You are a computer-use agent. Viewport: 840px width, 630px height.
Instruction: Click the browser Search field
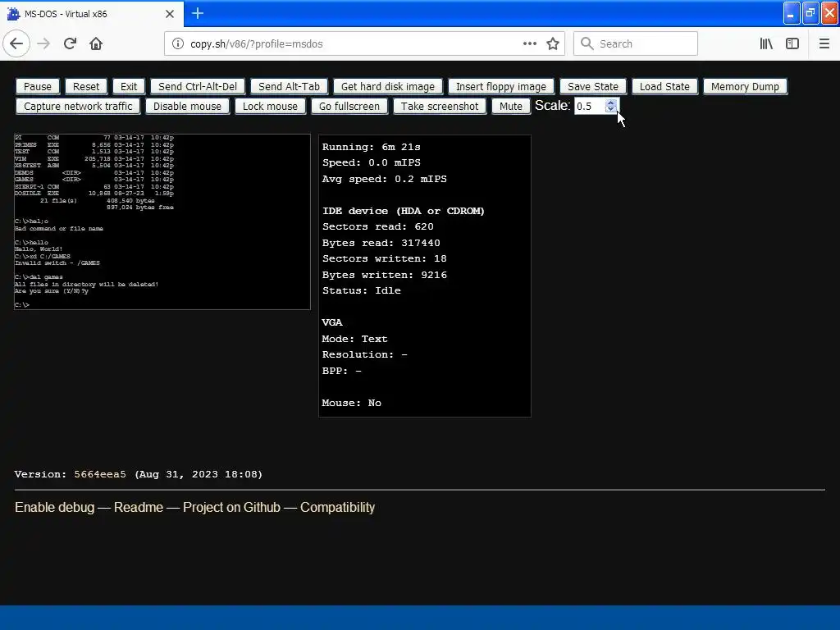[x=636, y=44]
